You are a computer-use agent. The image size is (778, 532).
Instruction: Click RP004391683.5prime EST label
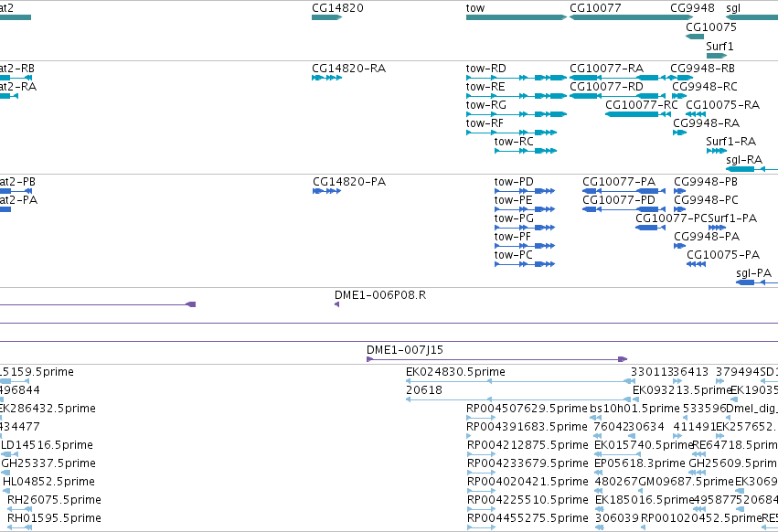(527, 427)
